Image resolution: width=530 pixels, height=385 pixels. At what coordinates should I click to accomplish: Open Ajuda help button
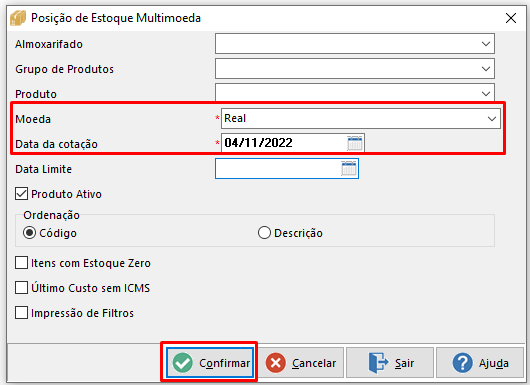480,363
